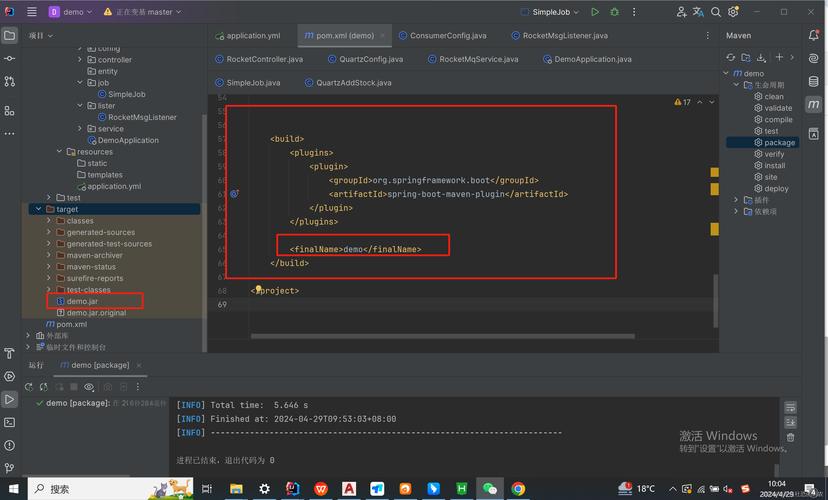
Task: Click the 17 warnings inspection indicator
Action: 682,102
